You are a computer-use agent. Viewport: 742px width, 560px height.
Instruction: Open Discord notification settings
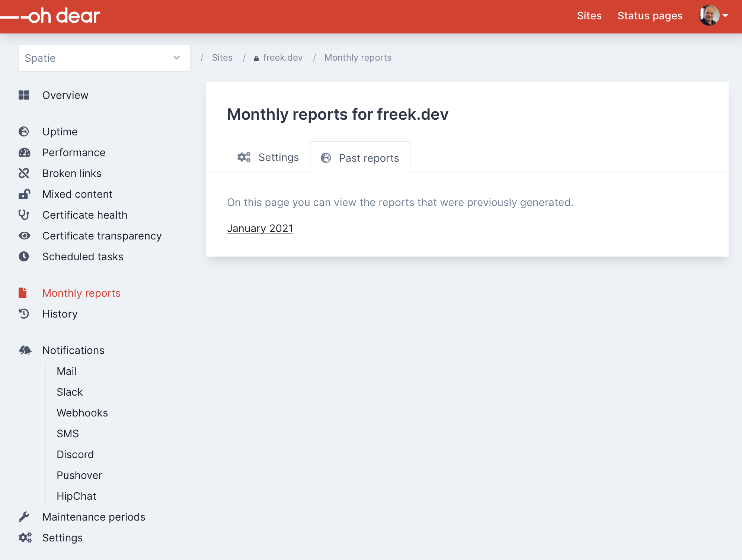(x=75, y=454)
